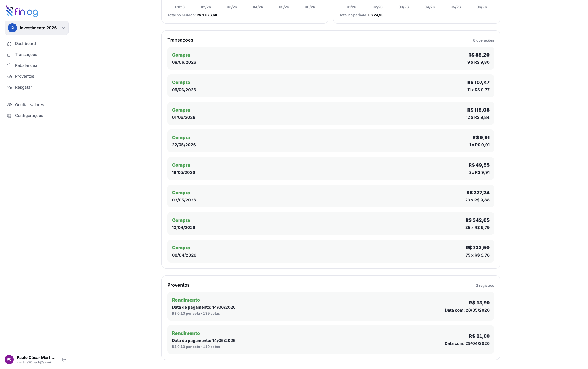The height and width of the screenshot is (369, 588).
Task: Click the text R$ 0,10 por cota · 139 cotas
Action: coord(196,314)
